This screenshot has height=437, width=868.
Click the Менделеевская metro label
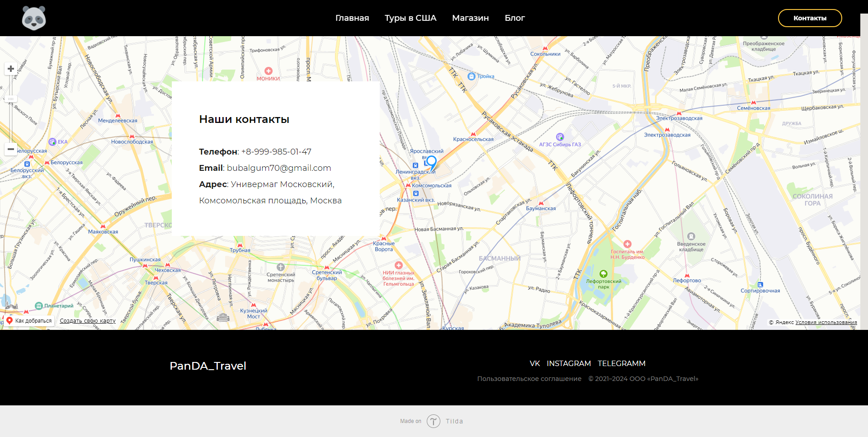click(118, 121)
